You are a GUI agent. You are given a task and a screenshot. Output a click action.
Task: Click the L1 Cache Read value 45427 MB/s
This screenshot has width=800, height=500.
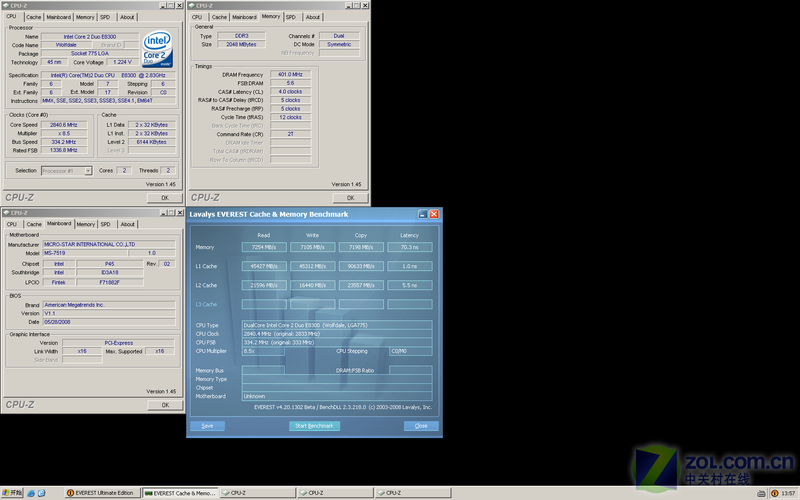click(x=264, y=266)
